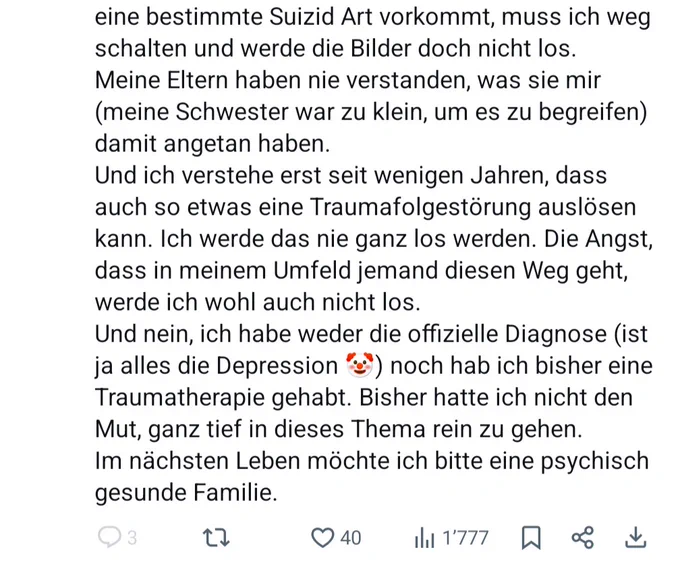Bookmark this post
This screenshot has width=680, height=567.
(x=531, y=538)
